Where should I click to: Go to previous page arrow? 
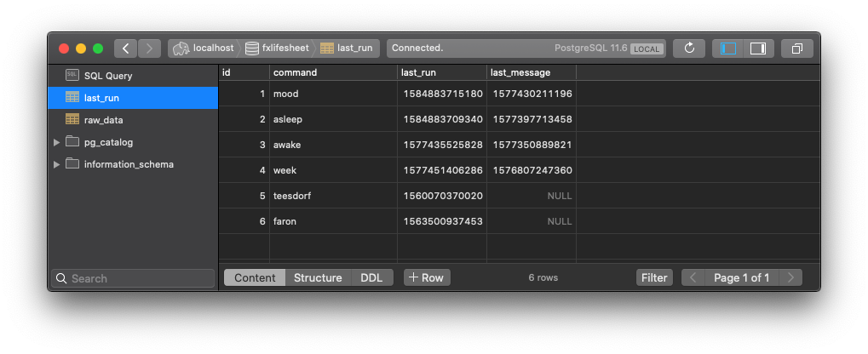tap(693, 277)
